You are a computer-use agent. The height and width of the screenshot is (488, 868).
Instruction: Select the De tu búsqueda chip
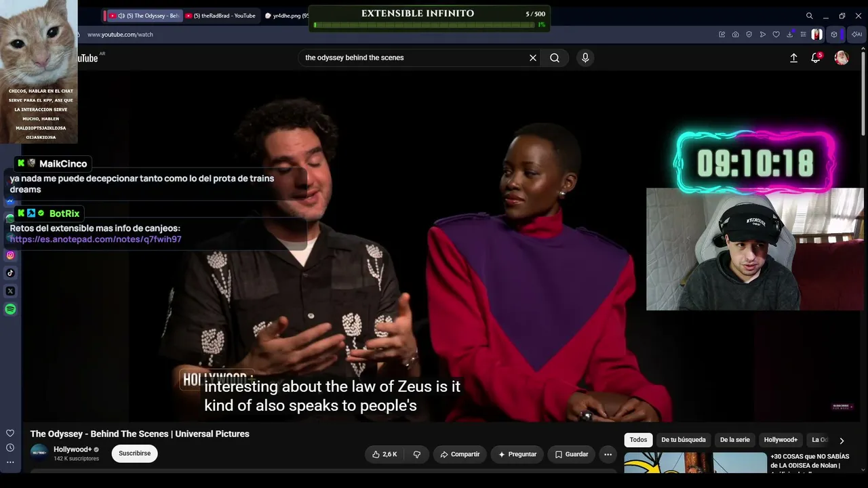coord(684,440)
